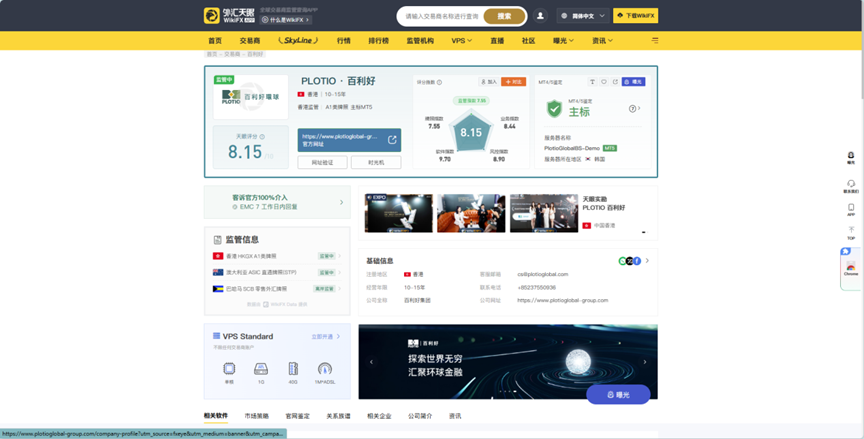
Task: Click the 搜索 search button
Action: (x=505, y=16)
